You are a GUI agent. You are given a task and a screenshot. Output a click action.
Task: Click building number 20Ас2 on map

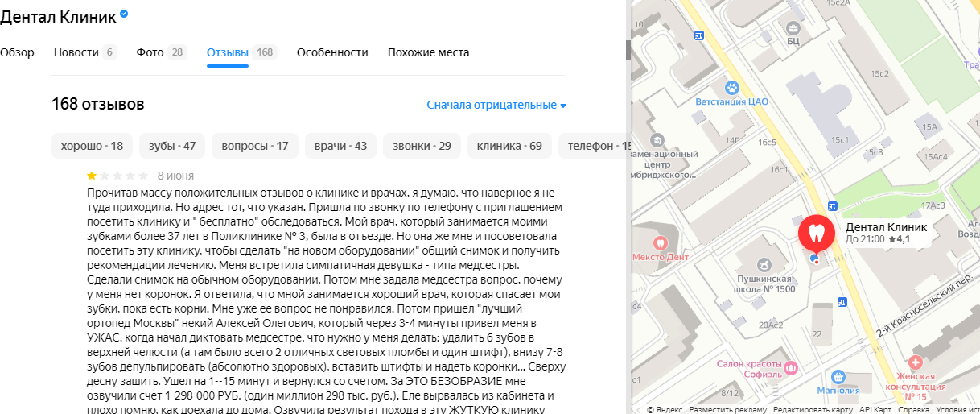pyautogui.click(x=769, y=325)
